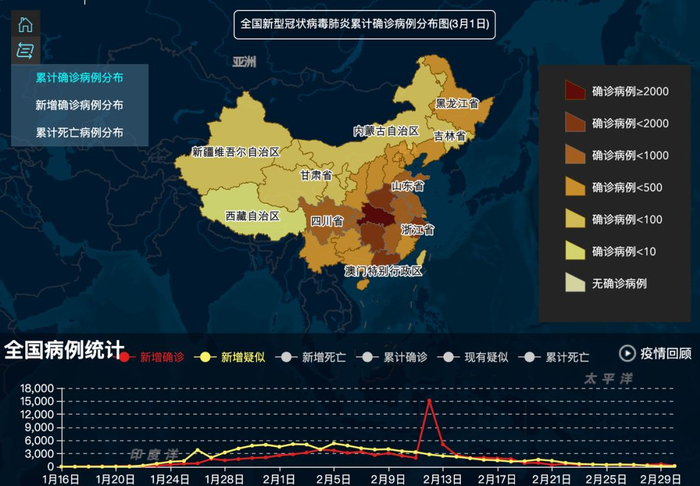Click the 确诊病例<2000 color swatch
This screenshot has width=700, height=486.
[575, 123]
